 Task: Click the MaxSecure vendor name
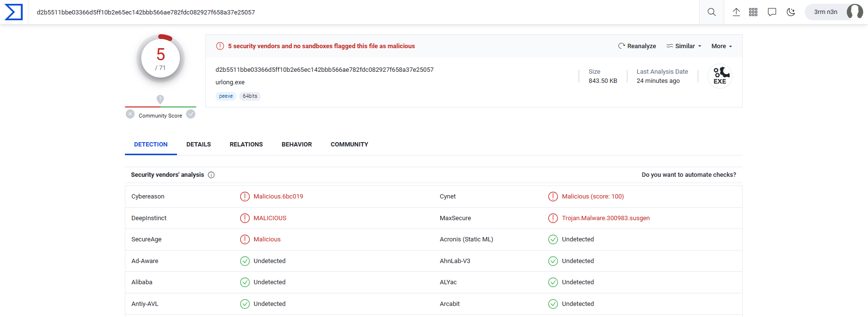pos(455,218)
